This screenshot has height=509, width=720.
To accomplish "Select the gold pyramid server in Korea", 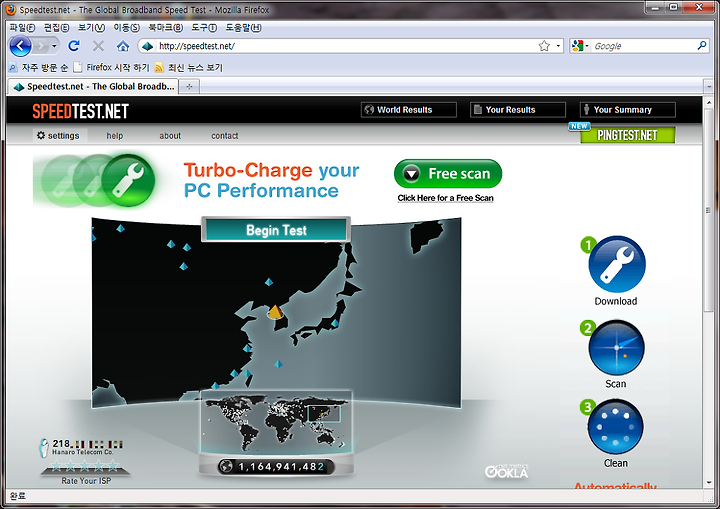I will pos(275,312).
